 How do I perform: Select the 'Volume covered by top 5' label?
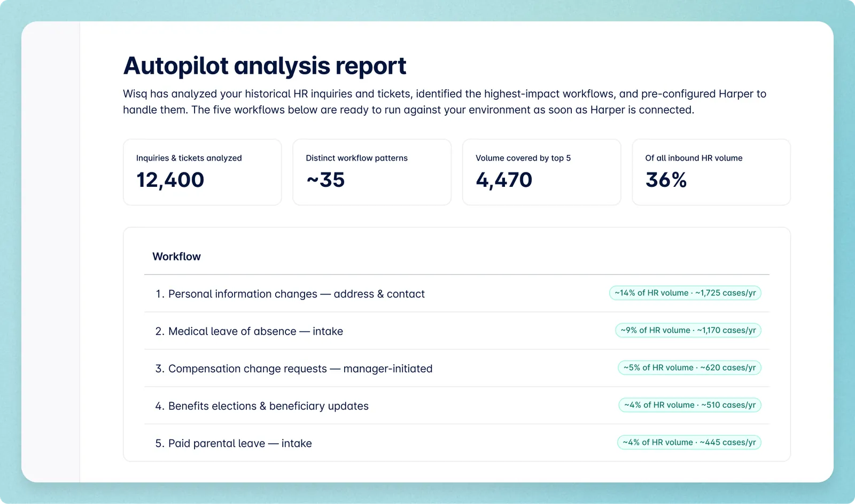coord(523,158)
